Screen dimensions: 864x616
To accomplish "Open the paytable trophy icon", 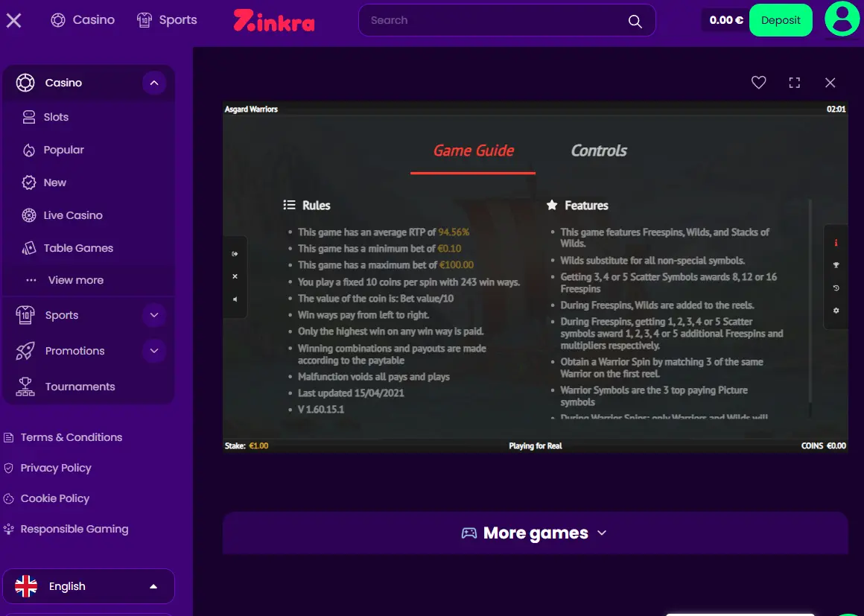I will (x=836, y=265).
